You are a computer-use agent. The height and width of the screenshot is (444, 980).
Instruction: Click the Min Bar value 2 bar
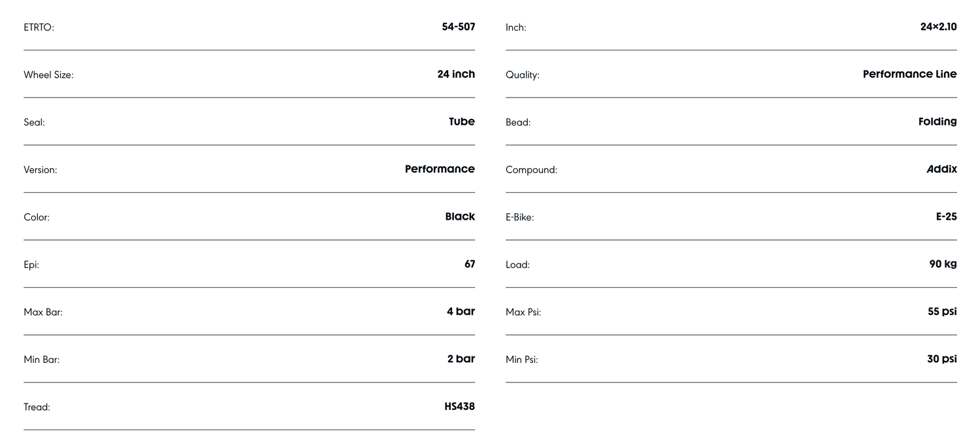(x=461, y=359)
